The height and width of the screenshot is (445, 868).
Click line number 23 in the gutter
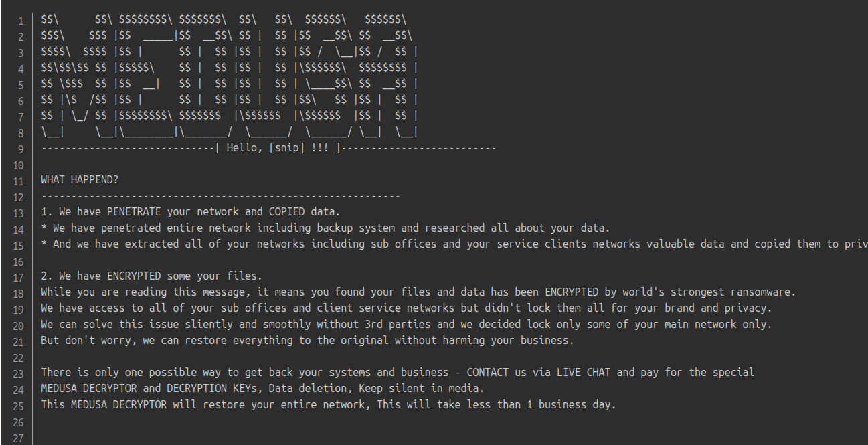[18, 372]
